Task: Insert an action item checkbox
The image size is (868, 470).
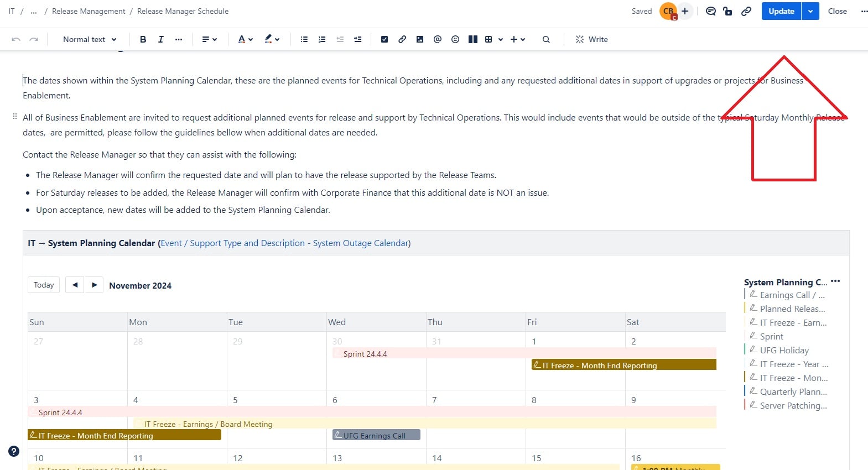Action: point(384,39)
